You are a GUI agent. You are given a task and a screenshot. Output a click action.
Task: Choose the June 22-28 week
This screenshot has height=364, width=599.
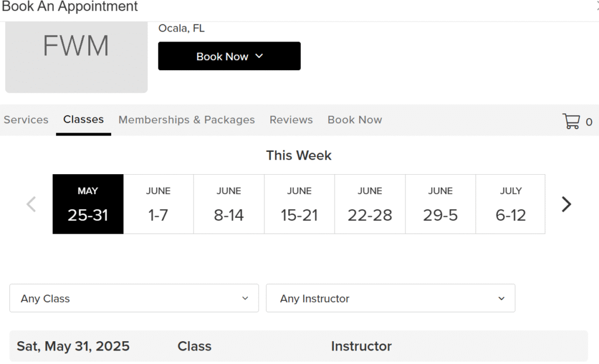tap(370, 204)
